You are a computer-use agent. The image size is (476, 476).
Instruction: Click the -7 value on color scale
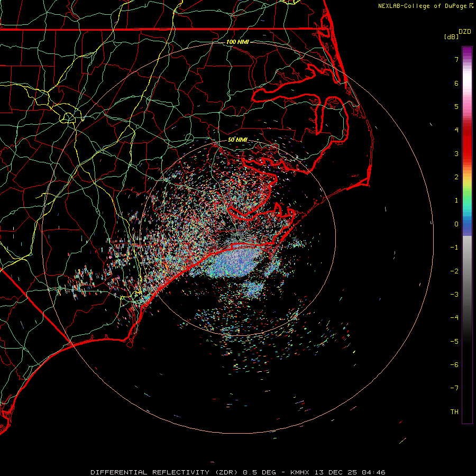point(454,388)
